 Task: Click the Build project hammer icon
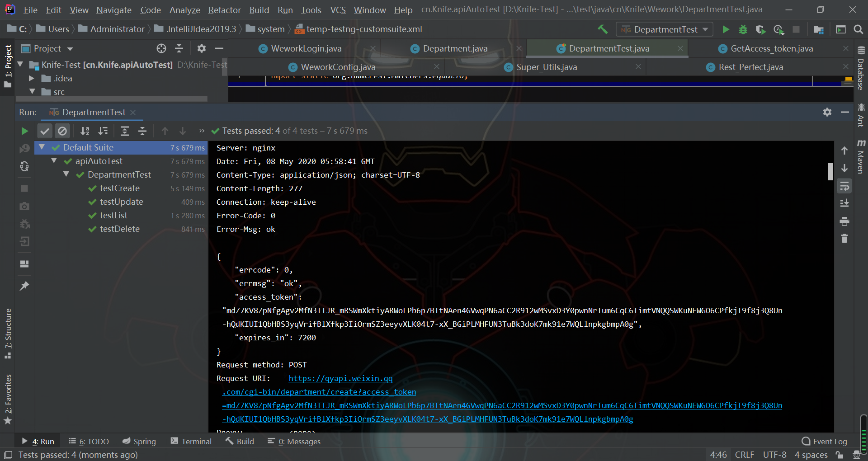click(x=602, y=29)
